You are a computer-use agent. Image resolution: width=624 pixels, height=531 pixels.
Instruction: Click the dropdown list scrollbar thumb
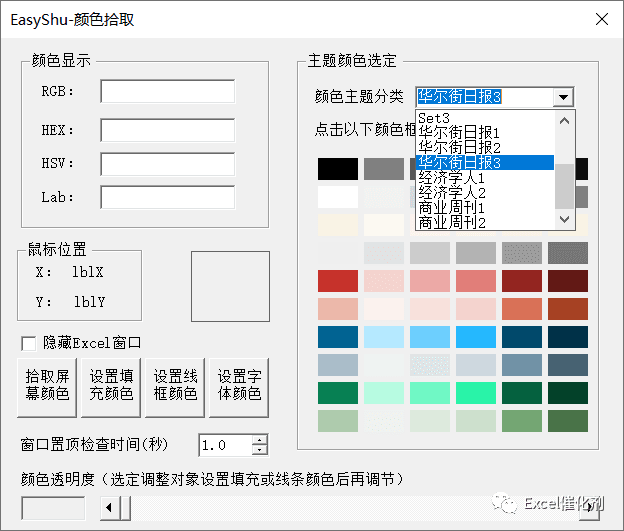(564, 186)
